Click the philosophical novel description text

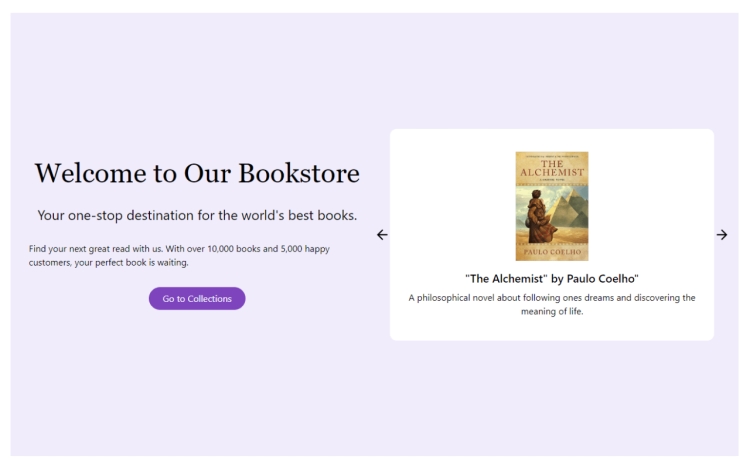point(552,304)
